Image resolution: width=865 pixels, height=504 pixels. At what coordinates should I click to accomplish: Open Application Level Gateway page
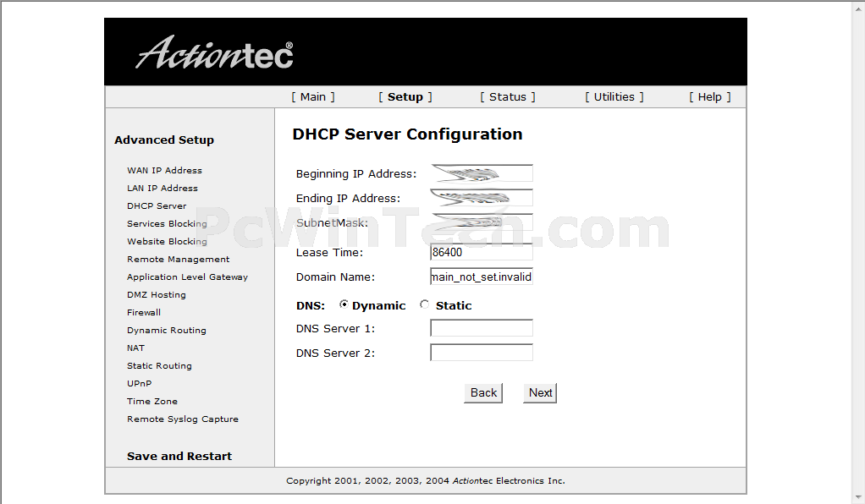pyautogui.click(x=188, y=277)
